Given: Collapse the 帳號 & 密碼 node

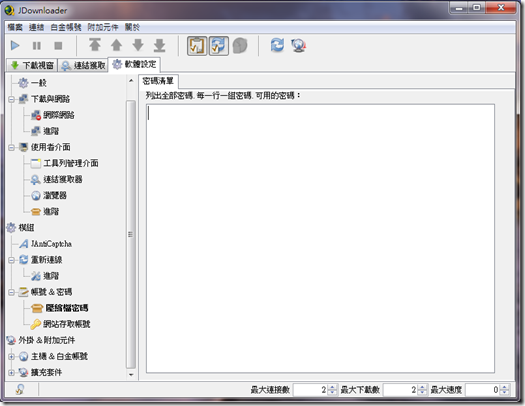Looking at the screenshot, I should coord(12,292).
